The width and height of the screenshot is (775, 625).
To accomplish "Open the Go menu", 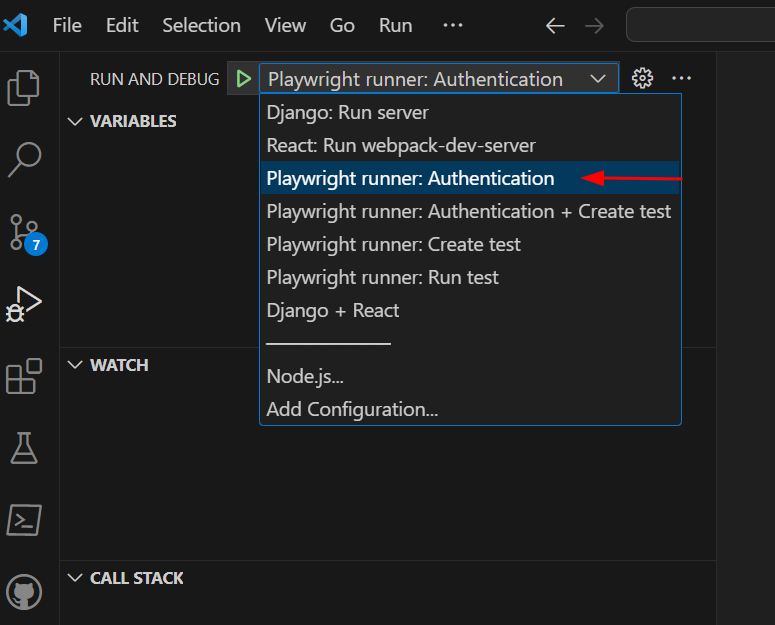I will (342, 25).
